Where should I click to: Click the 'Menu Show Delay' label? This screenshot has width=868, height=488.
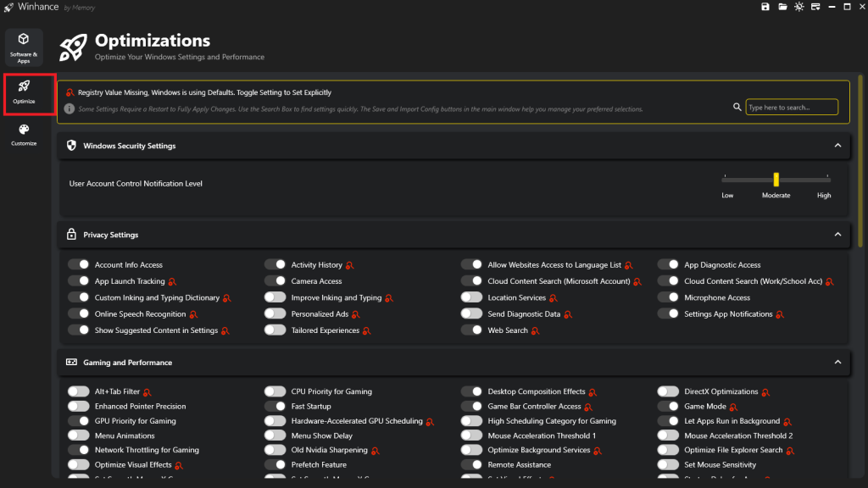coord(321,435)
